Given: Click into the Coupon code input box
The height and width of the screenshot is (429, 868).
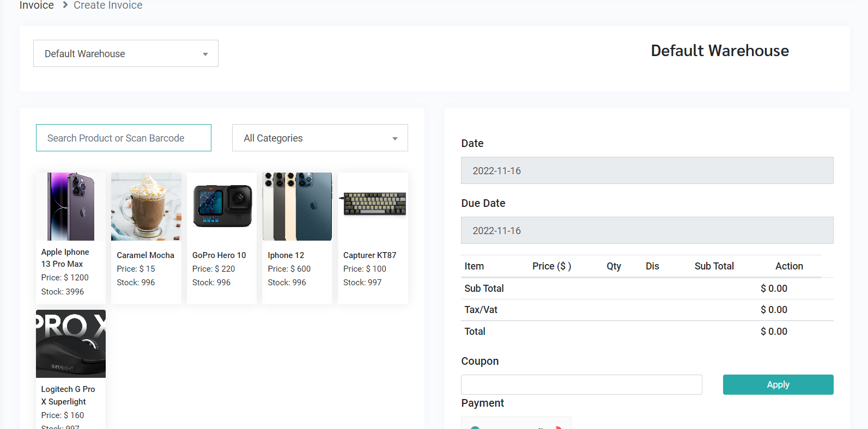Looking at the screenshot, I should [581, 384].
